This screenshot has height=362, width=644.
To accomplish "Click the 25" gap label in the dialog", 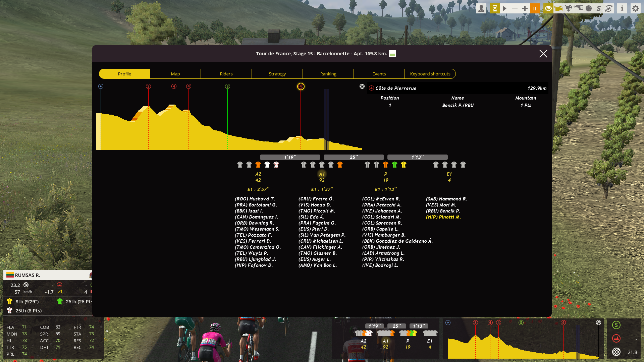I will pos(354,157).
